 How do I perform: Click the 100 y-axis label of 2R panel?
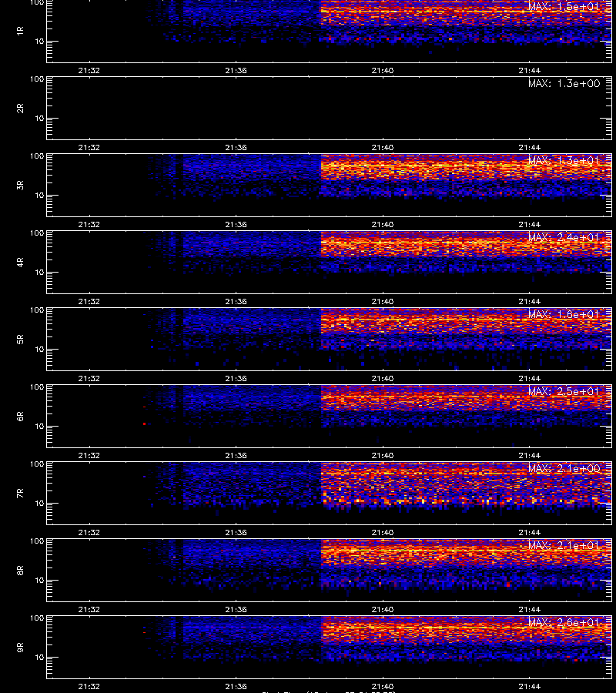coord(37,79)
